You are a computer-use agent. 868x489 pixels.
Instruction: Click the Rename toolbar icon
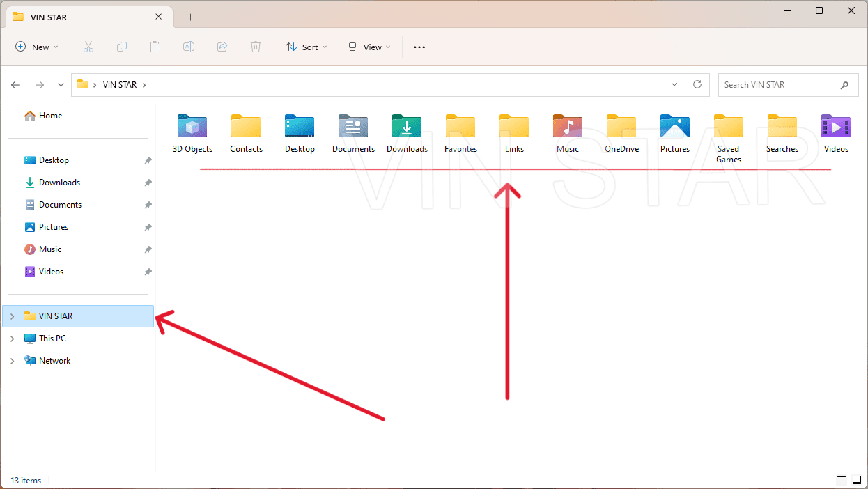point(189,47)
